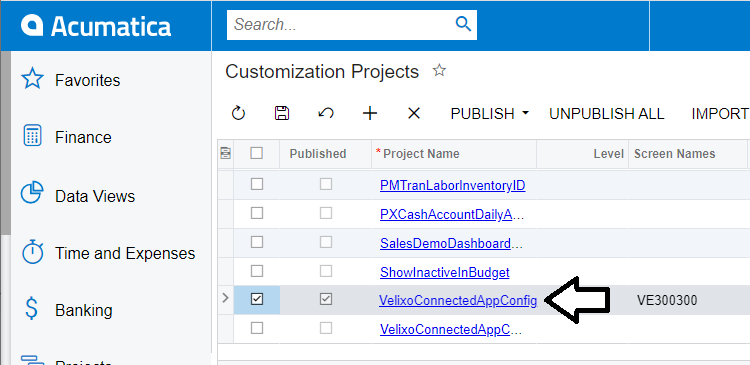This screenshot has height=365, width=750.
Task: Select the SalesDemoDashboard row checkbox
Action: click(x=257, y=242)
